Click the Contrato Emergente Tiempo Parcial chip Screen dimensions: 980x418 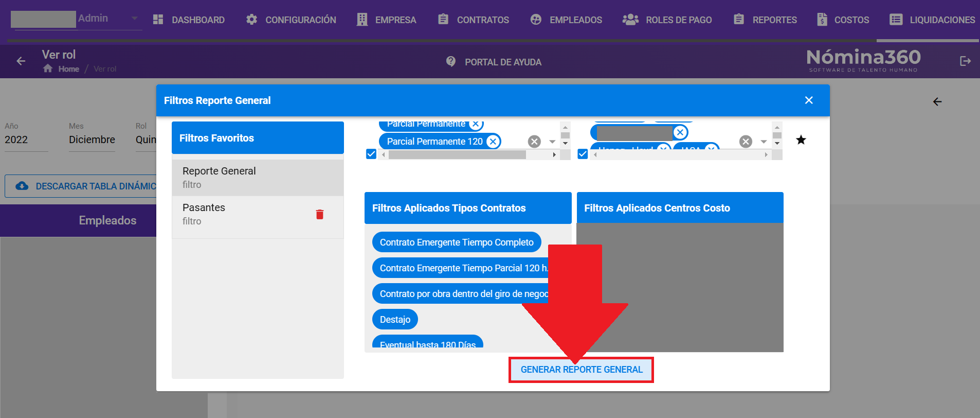[x=461, y=268]
